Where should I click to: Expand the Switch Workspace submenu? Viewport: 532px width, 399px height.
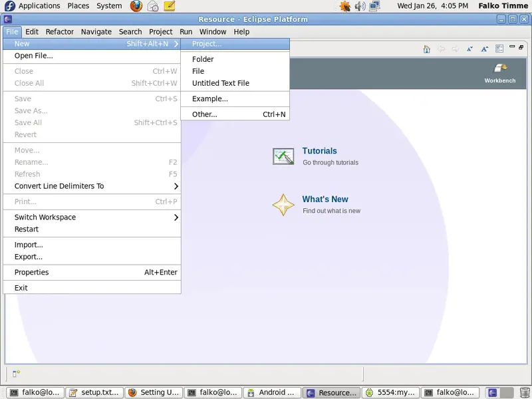pyautogui.click(x=176, y=217)
